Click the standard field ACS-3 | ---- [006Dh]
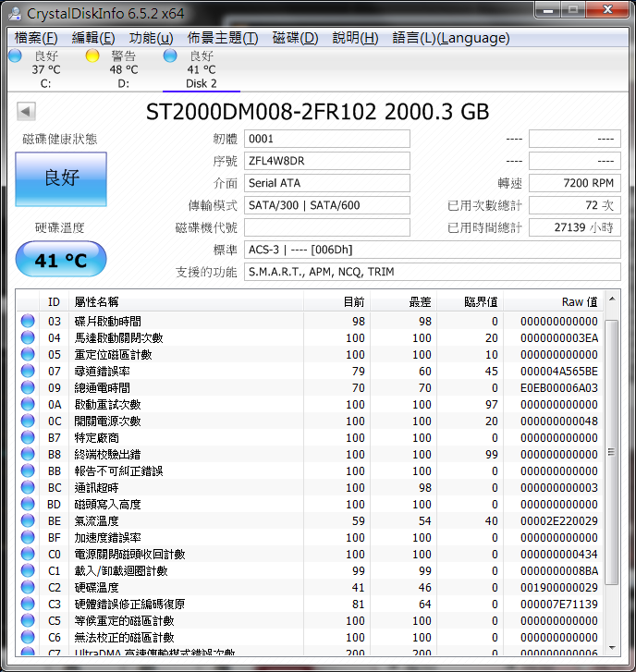 433,250
